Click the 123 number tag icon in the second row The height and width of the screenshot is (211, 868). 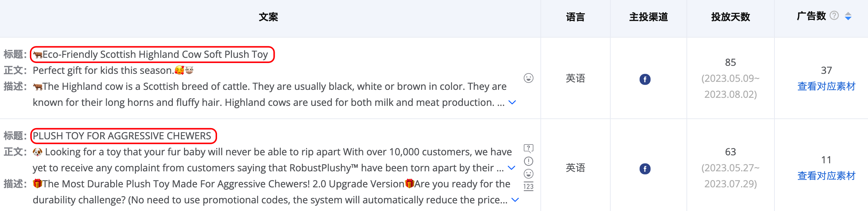click(529, 186)
